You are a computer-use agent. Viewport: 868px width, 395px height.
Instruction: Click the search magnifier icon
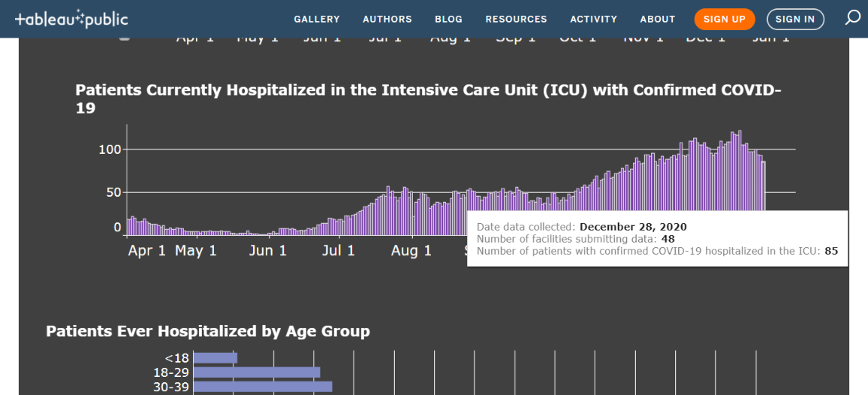point(852,18)
